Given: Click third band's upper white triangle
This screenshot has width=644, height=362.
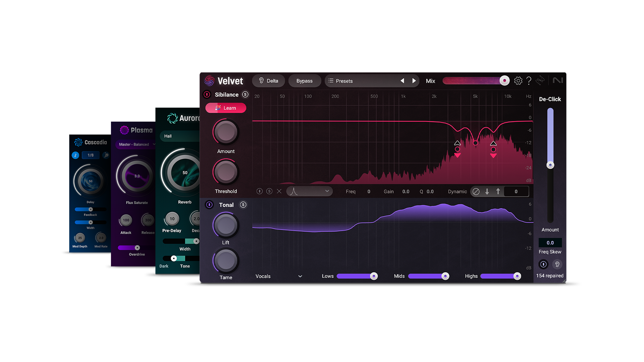Looking at the screenshot, I should [493, 143].
